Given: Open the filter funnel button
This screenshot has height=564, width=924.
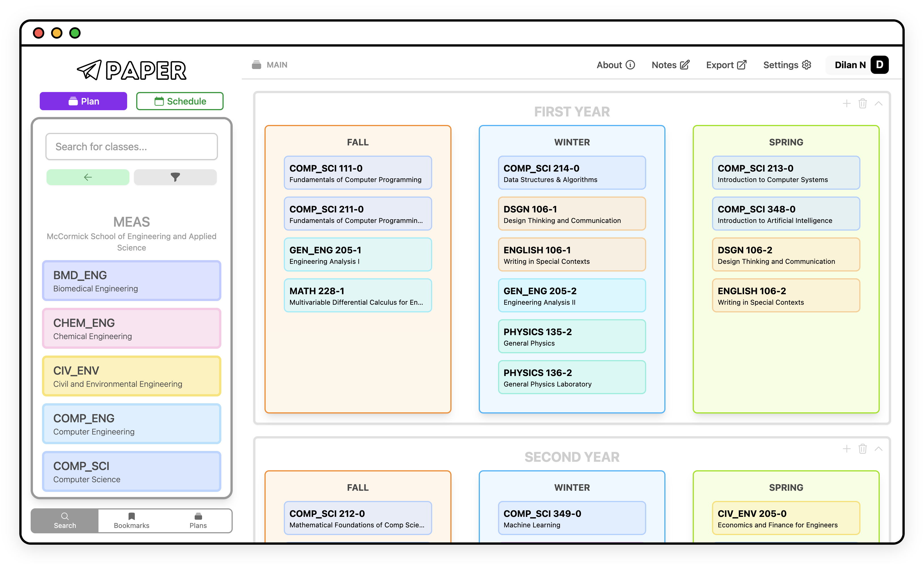Looking at the screenshot, I should (x=175, y=177).
